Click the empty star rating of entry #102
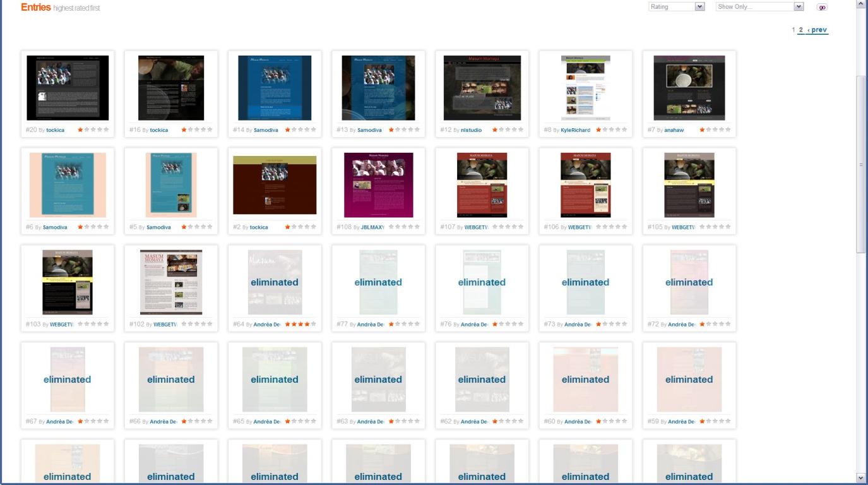 tap(197, 324)
